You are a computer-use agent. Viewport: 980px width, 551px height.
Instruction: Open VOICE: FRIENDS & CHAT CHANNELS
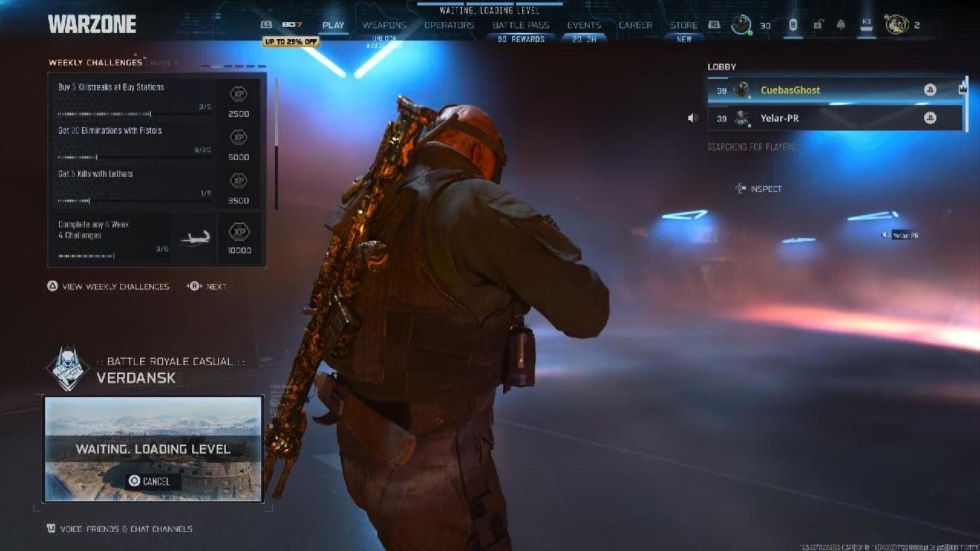click(126, 529)
